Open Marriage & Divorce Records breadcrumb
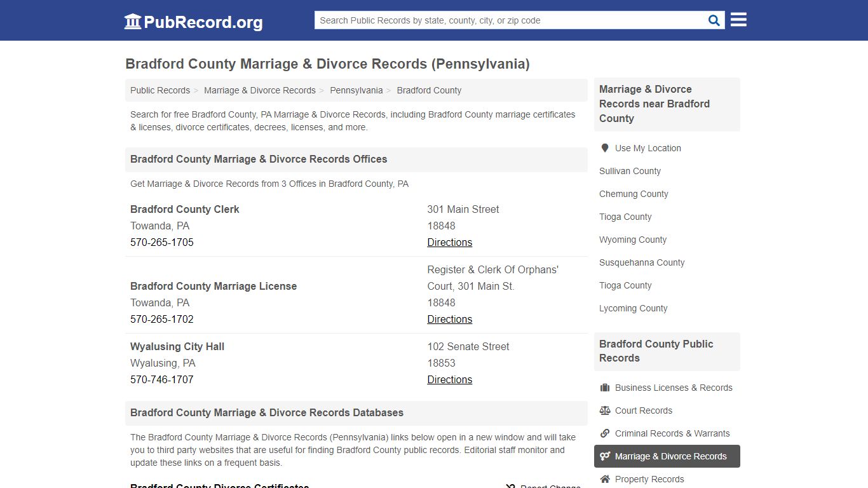The image size is (868, 488). pyautogui.click(x=260, y=90)
